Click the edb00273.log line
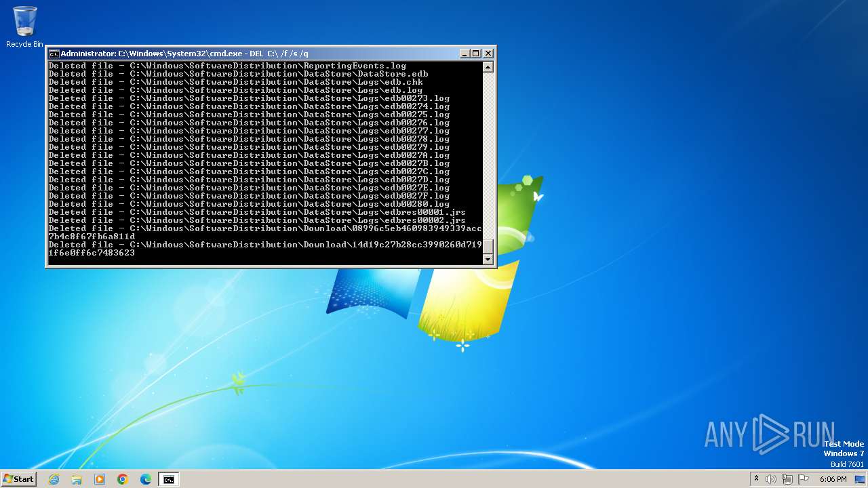The image size is (868, 488). tap(249, 98)
